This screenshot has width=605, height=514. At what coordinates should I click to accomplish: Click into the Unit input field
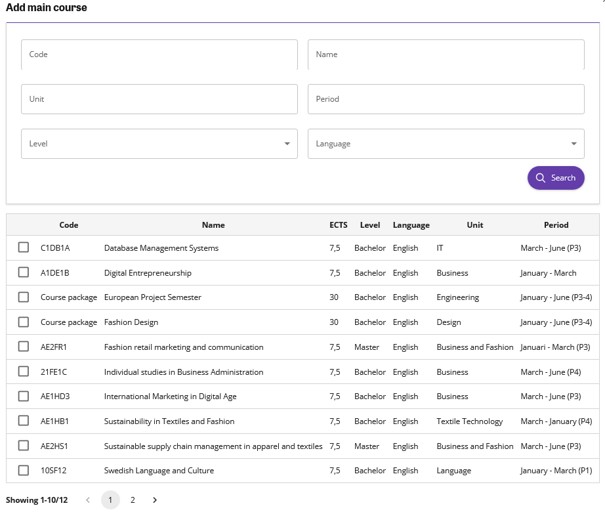coord(159,99)
